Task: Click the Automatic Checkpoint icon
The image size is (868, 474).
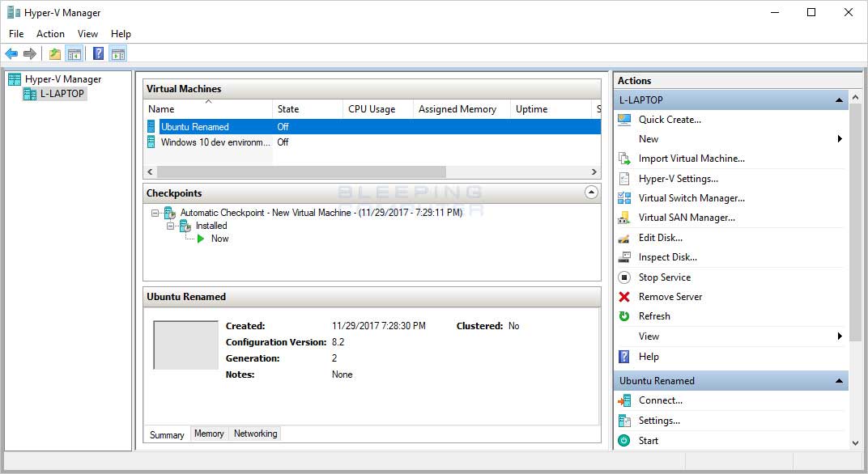Action: click(170, 213)
